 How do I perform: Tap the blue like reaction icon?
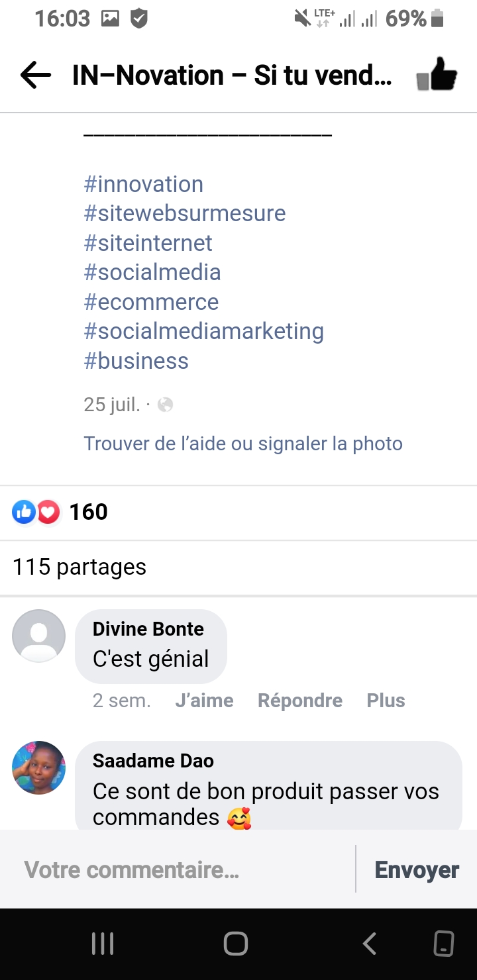[24, 512]
